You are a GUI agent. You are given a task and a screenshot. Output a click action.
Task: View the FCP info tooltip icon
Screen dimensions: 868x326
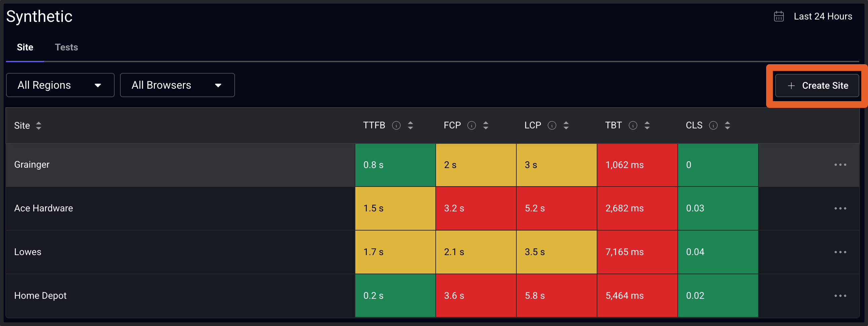(x=471, y=125)
